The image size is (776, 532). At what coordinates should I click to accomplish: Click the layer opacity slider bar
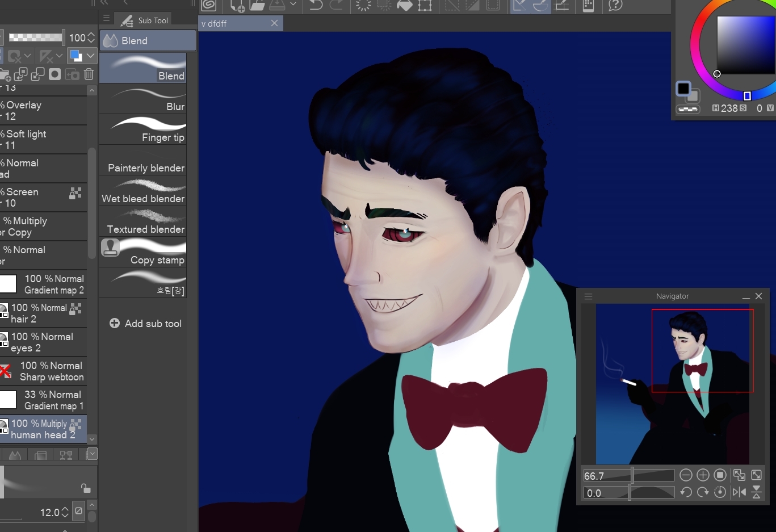click(x=35, y=37)
